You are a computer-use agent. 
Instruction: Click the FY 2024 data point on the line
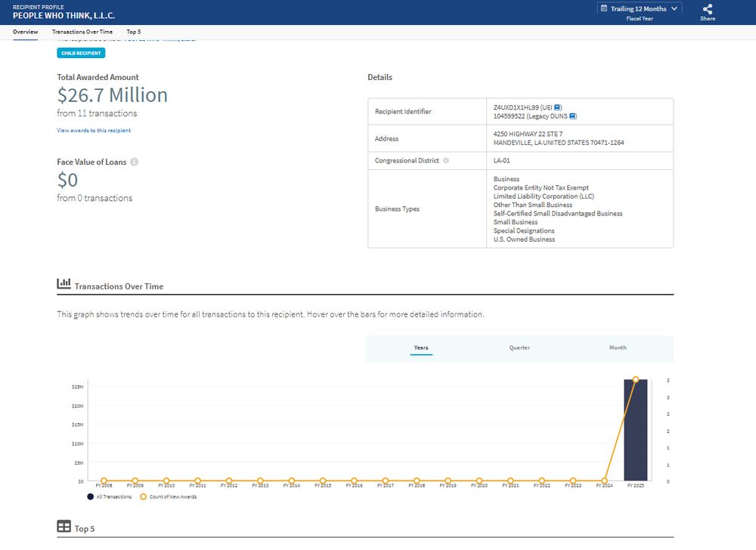pos(605,480)
